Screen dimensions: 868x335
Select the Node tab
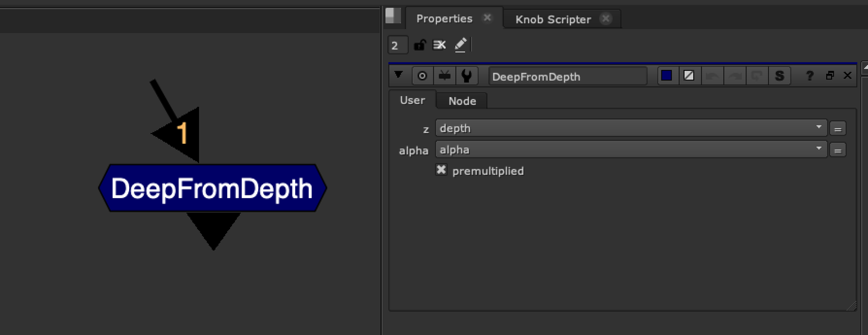tap(462, 101)
